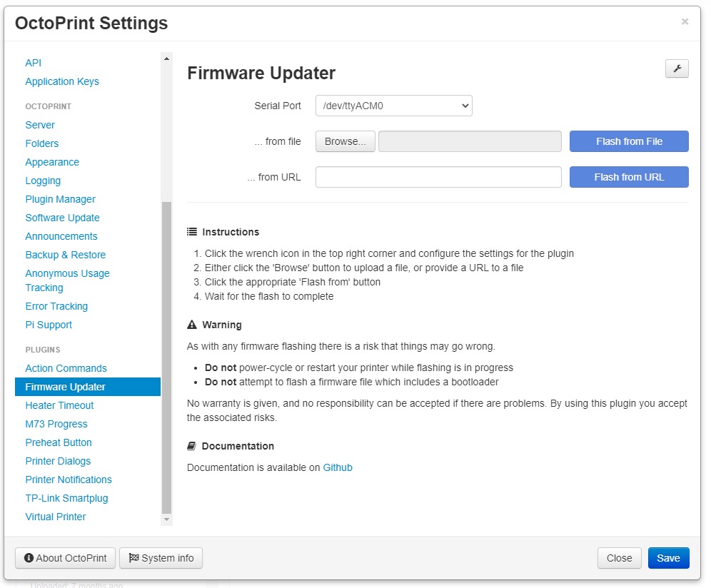Open the Github documentation link
711x588 pixels.
(x=338, y=467)
